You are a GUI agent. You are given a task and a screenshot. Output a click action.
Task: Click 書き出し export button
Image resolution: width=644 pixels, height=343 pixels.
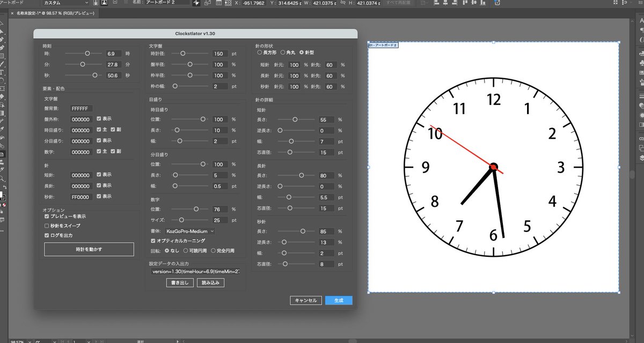pos(179,282)
